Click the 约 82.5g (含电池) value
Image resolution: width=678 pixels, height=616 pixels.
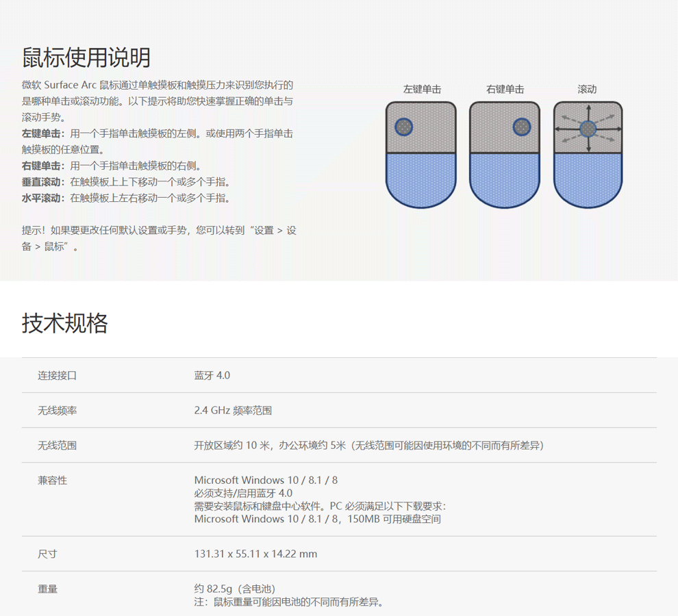pyautogui.click(x=235, y=589)
